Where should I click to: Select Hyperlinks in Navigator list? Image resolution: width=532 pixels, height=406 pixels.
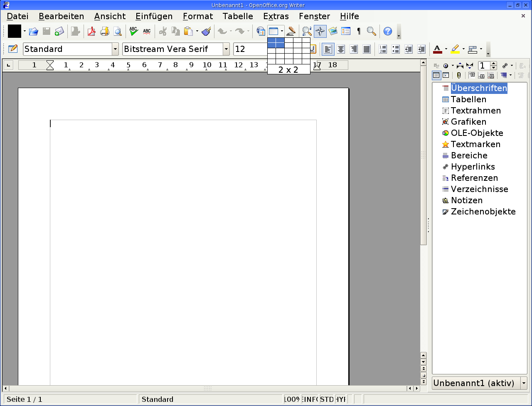tap(473, 167)
